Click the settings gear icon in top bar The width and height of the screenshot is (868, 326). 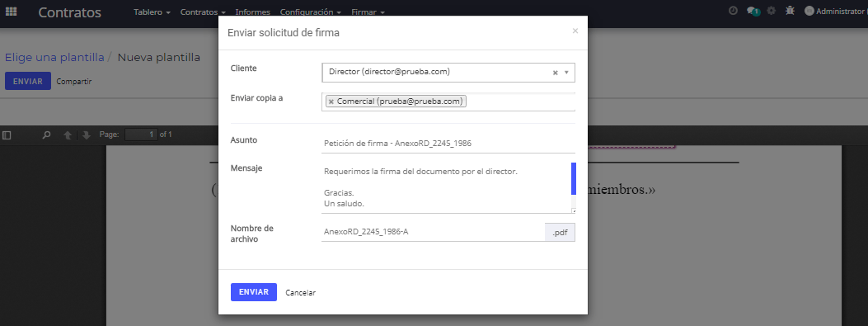click(x=771, y=11)
